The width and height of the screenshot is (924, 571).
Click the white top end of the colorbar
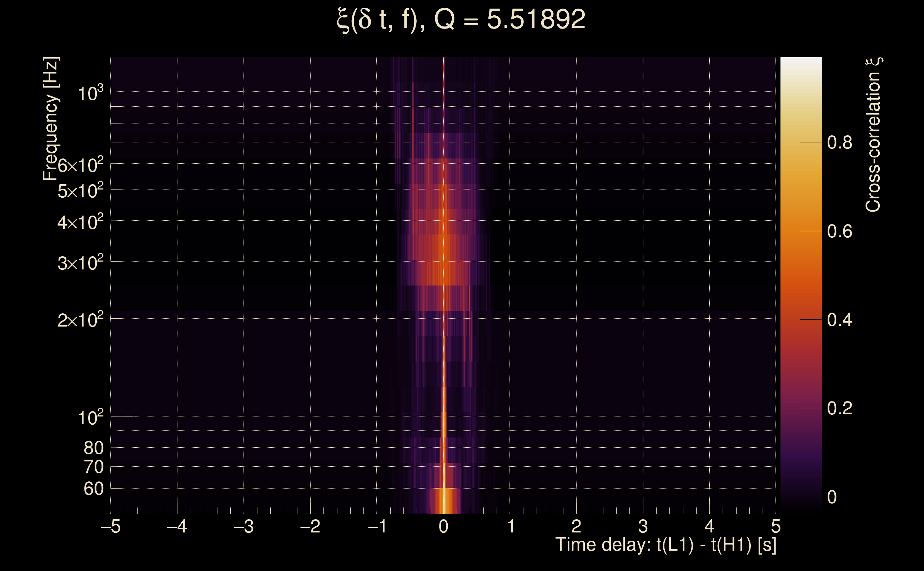[801, 62]
